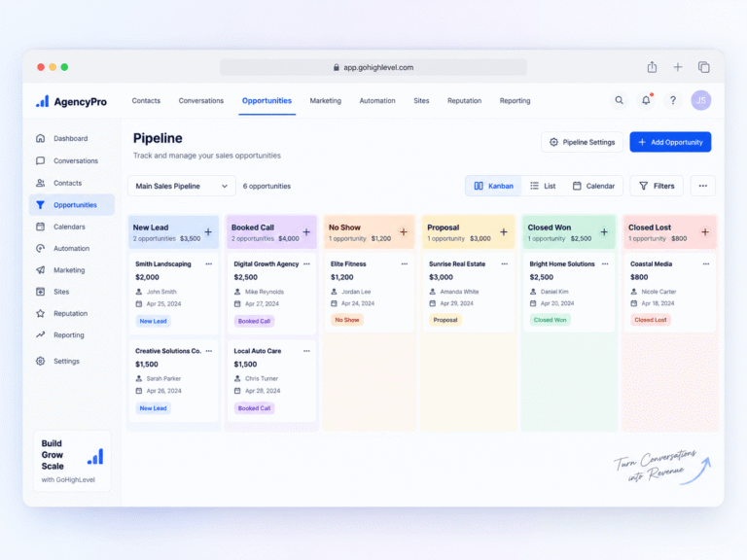Click Apr 26, 2024 on Creative Solutions card
This screenshot has height=560, width=747.
[x=163, y=391]
